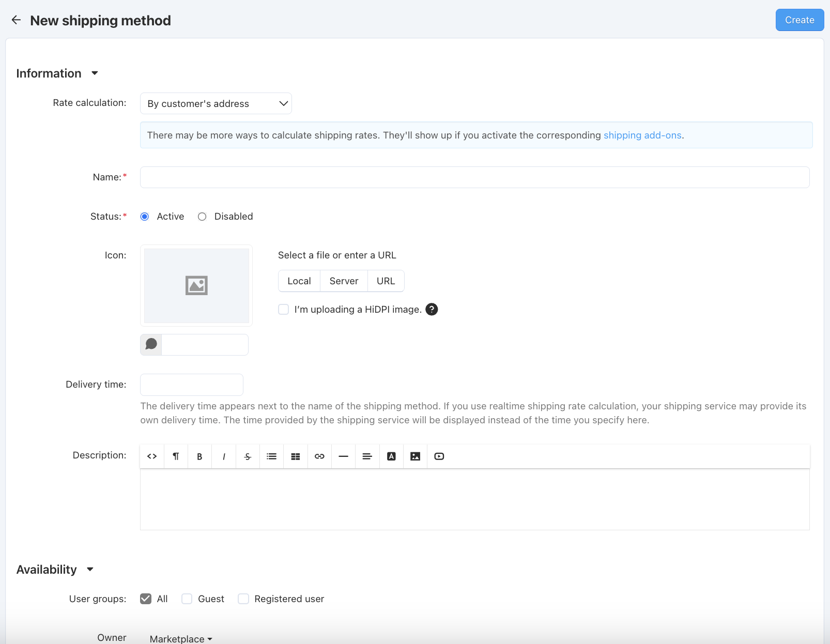Screen dimensions: 830x644
Task: Toggle HTML source view in description editor
Action: coord(152,456)
